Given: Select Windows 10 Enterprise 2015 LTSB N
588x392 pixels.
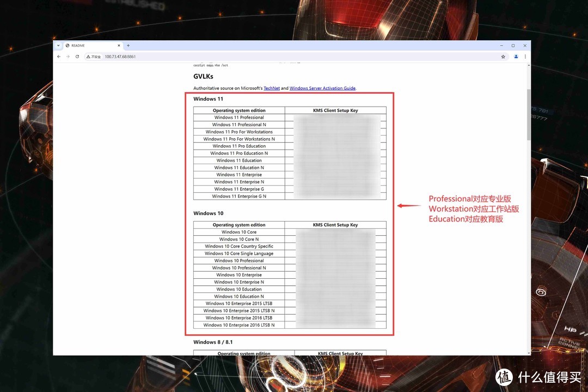Looking at the screenshot, I should coord(290,310).
